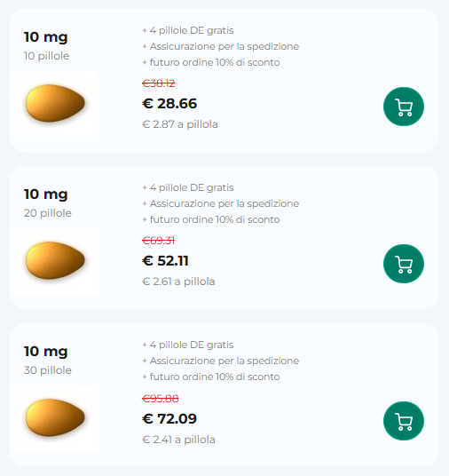The width and height of the screenshot is (449, 476).
Task: Add 10 pillole pack to cart
Action: pyautogui.click(x=404, y=107)
